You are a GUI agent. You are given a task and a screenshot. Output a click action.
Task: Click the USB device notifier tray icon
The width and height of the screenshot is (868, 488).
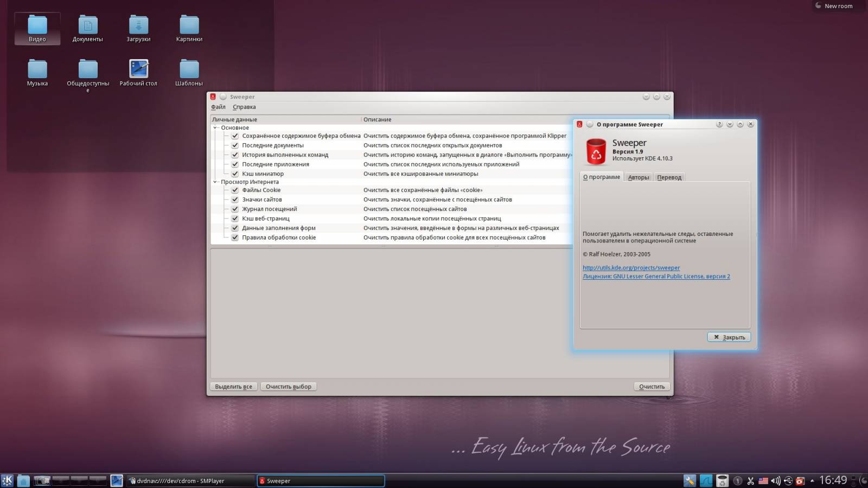[x=788, y=481]
